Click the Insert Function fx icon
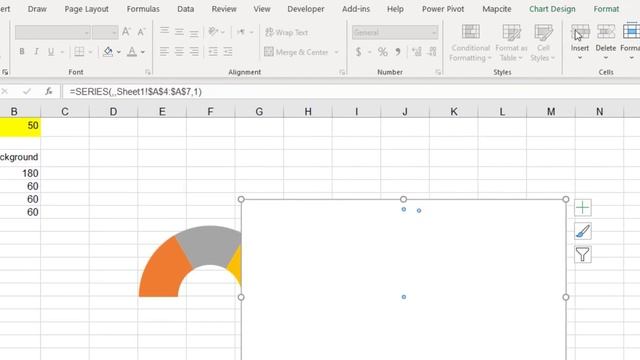Viewport: 640px width, 360px height. click(49, 91)
